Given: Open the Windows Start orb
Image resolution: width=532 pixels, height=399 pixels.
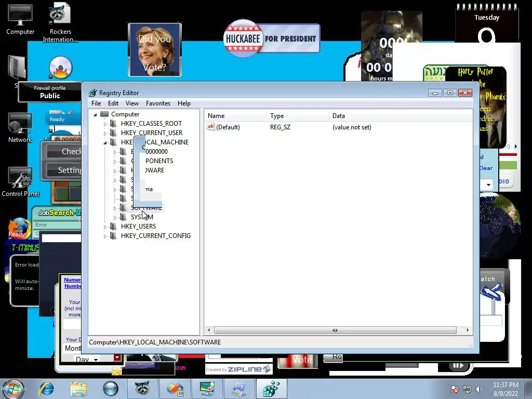Looking at the screenshot, I should (14, 389).
